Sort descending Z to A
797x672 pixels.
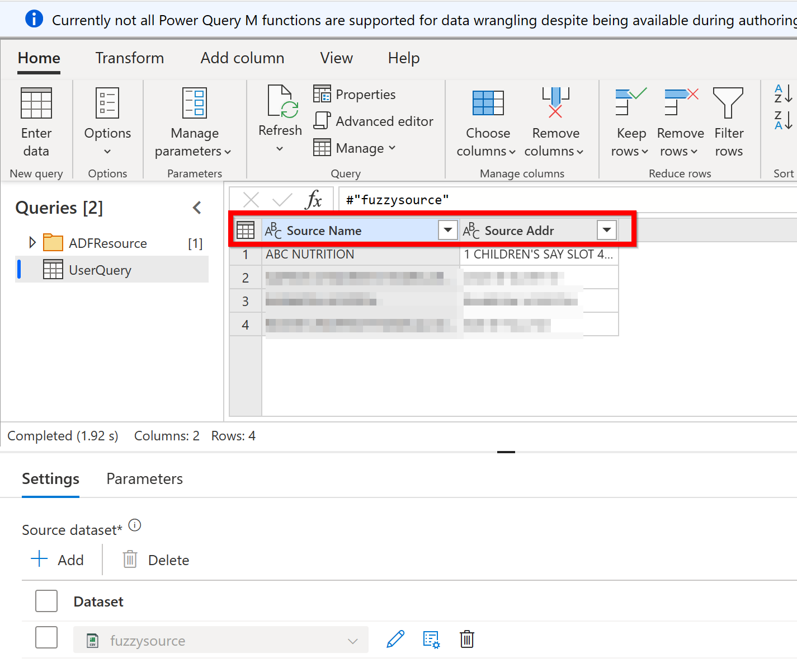pyautogui.click(x=783, y=120)
